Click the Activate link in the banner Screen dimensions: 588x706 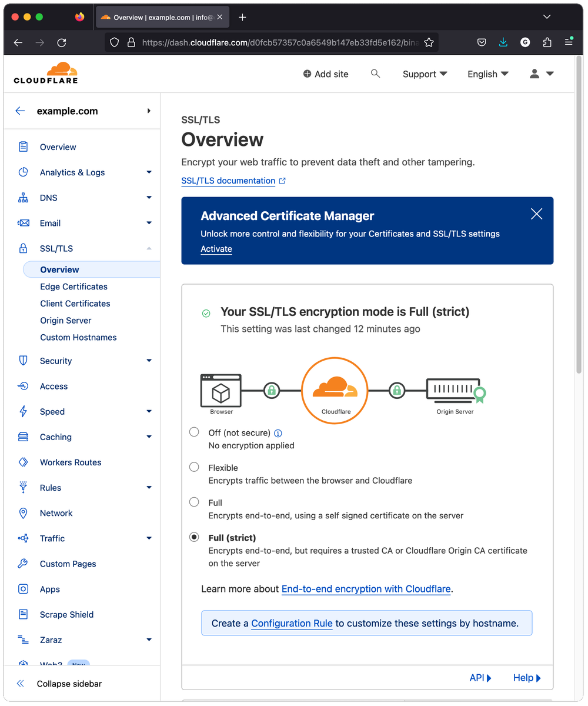click(216, 249)
